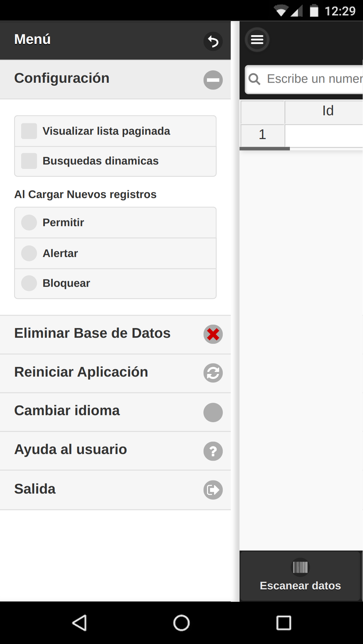Click the red X delete database icon
Image resolution: width=363 pixels, height=644 pixels.
tap(213, 334)
